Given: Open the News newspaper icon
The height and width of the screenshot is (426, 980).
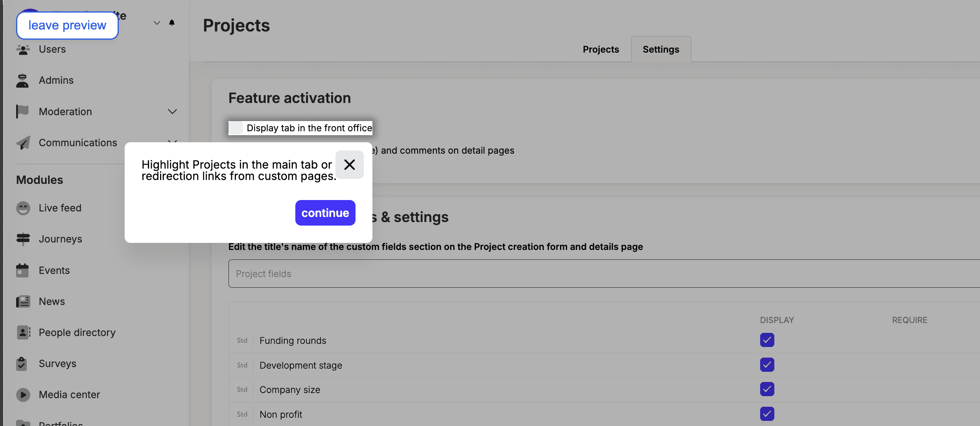Looking at the screenshot, I should (x=23, y=301).
